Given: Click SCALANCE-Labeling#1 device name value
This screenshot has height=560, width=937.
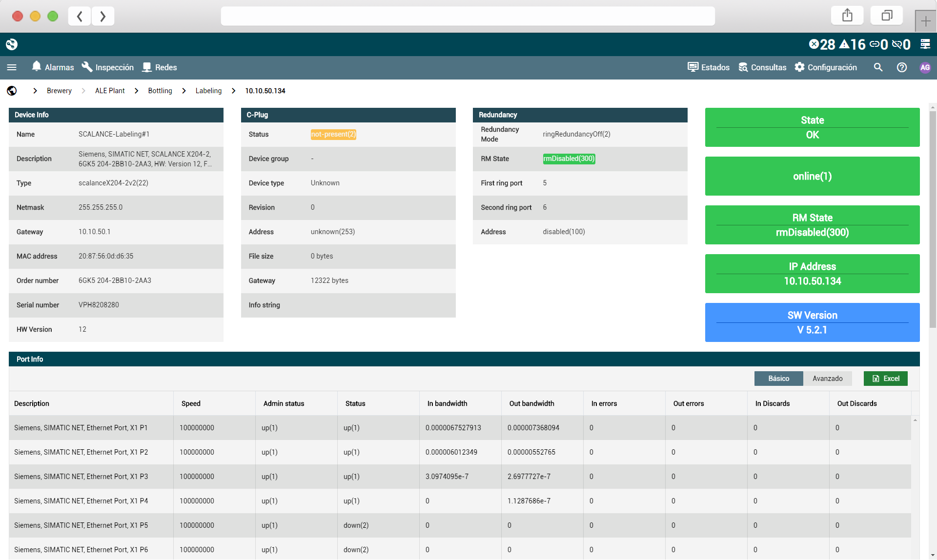Looking at the screenshot, I should tap(114, 134).
